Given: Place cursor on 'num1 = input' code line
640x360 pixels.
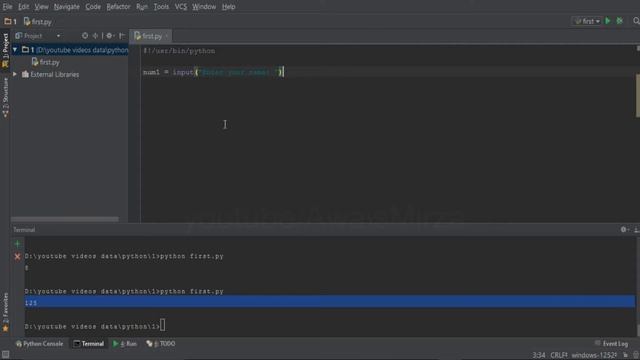Looking at the screenshot, I should (213, 72).
